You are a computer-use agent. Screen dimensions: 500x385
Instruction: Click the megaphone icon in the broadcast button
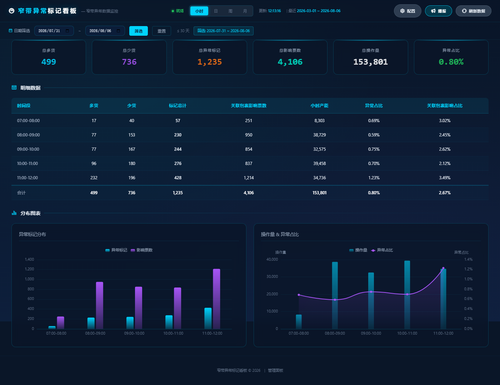pyautogui.click(x=433, y=11)
